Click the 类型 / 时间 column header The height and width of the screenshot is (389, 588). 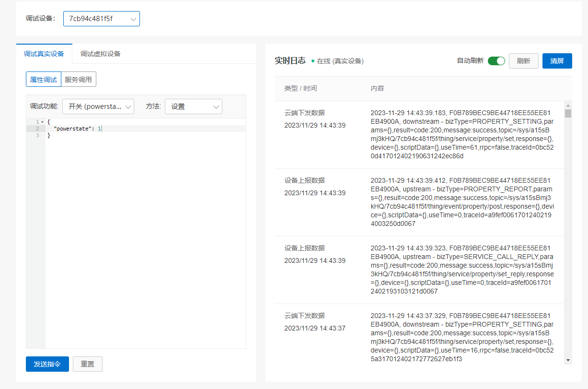(300, 88)
